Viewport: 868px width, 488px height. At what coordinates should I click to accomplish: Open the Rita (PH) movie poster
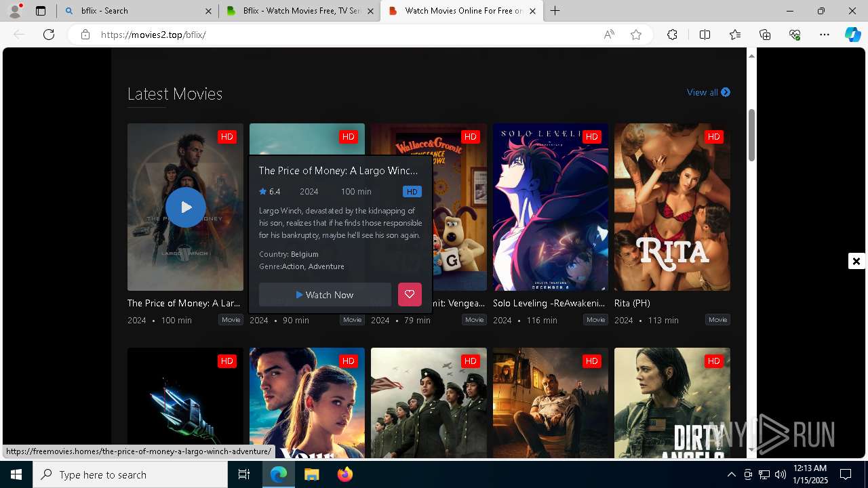672,207
